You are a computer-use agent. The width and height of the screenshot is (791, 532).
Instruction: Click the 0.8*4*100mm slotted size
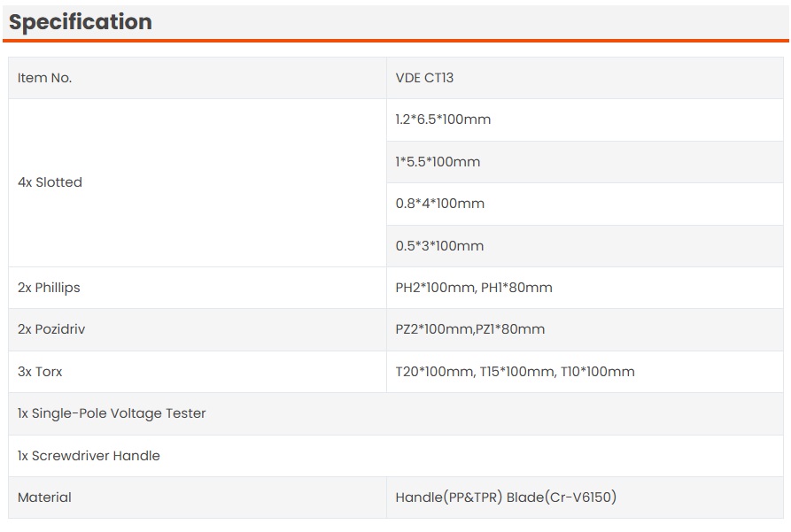pos(440,204)
